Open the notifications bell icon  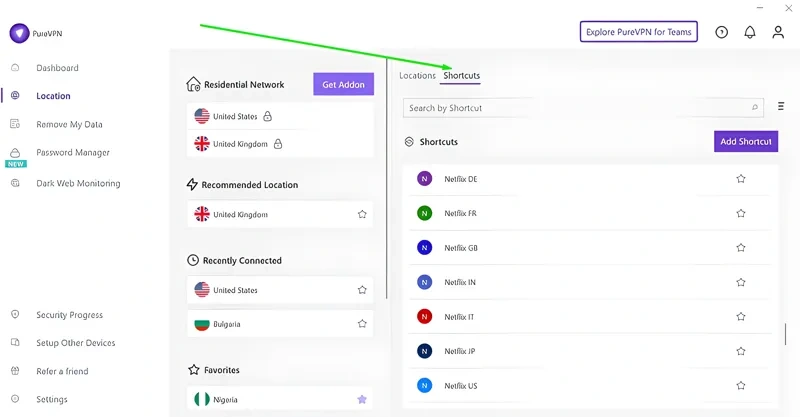coord(749,32)
